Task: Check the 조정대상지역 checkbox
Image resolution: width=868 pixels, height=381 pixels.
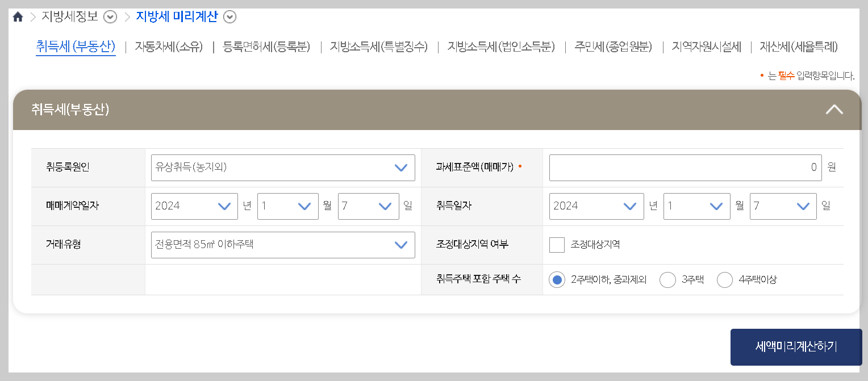Action: pos(557,245)
